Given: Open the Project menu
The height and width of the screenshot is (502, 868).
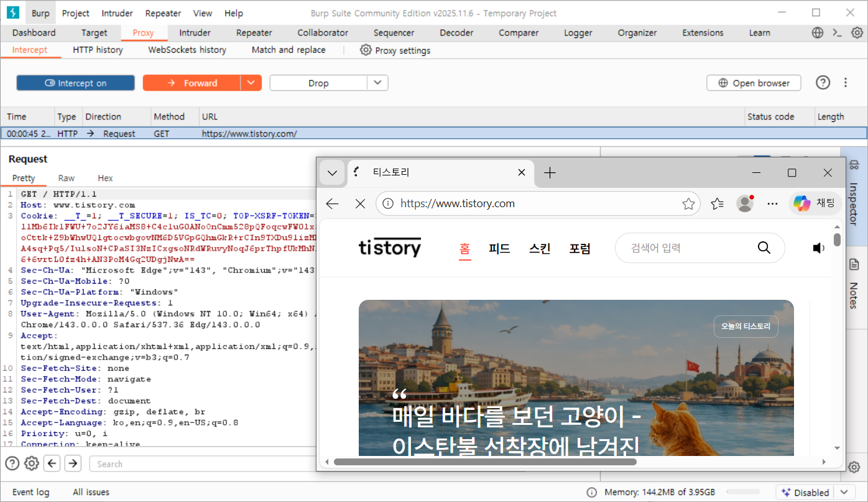Looking at the screenshot, I should pos(76,13).
